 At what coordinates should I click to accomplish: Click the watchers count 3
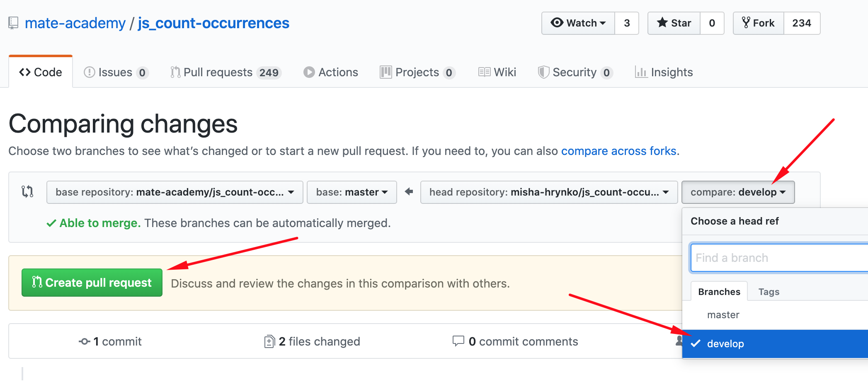tap(627, 23)
